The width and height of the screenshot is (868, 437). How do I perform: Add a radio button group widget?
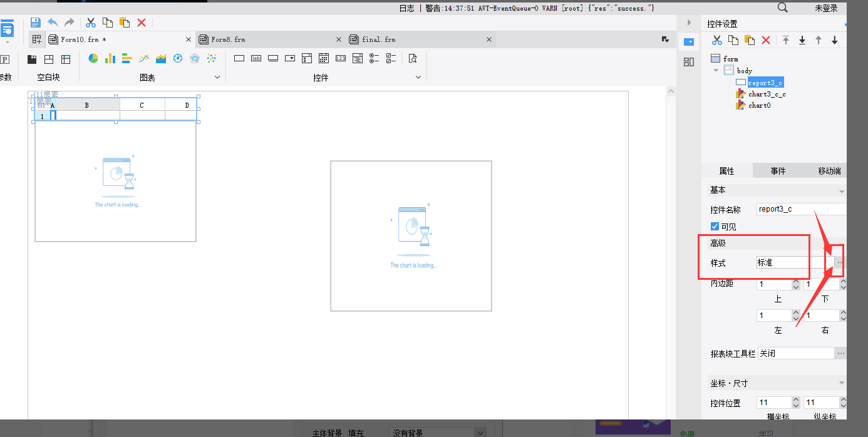coord(375,58)
